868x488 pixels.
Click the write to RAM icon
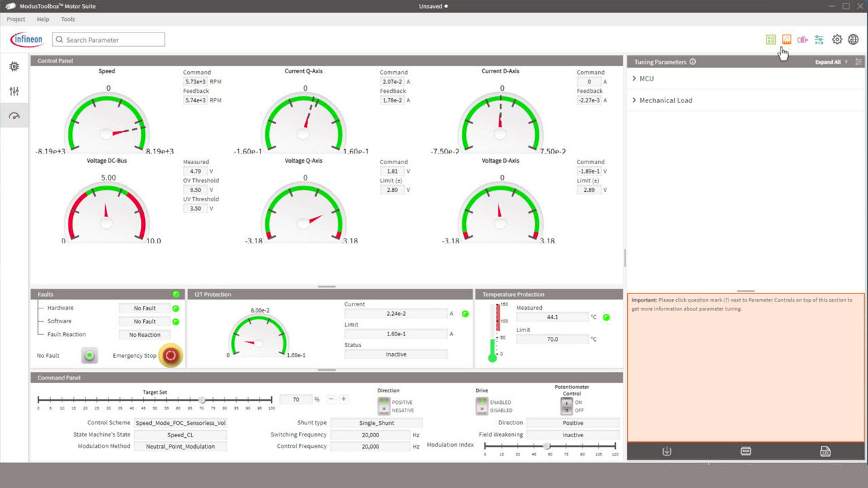coord(746,451)
